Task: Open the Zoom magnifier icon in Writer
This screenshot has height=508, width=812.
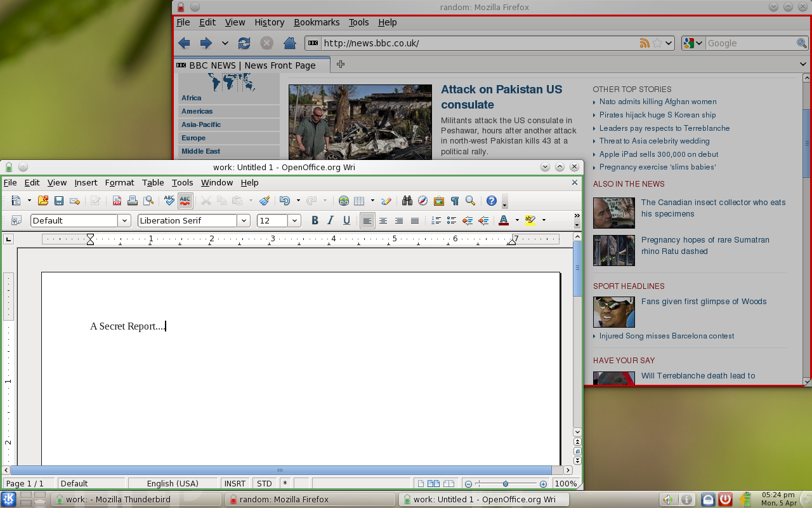Action: pos(470,201)
